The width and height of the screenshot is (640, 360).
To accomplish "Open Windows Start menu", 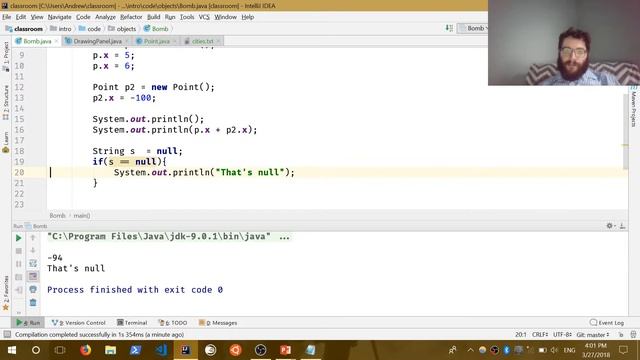I will point(11,350).
